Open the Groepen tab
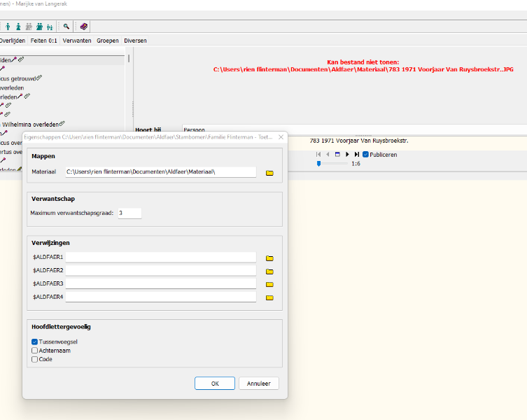Screen dimensions: 527x420 click(x=107, y=41)
